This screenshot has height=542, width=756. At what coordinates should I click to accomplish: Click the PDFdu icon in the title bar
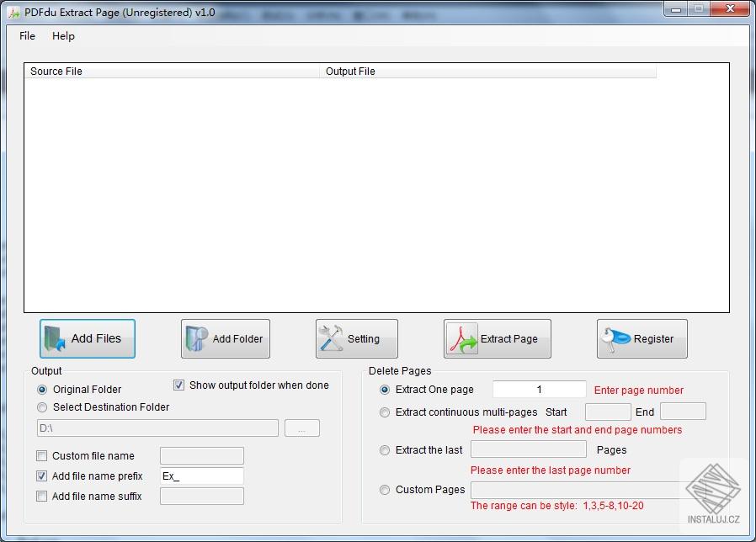coord(13,13)
